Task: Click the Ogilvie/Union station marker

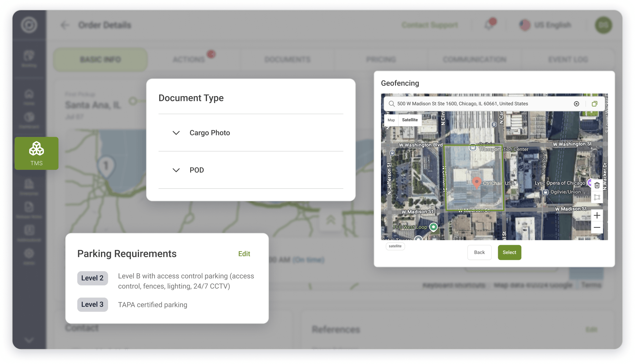Action: click(546, 192)
